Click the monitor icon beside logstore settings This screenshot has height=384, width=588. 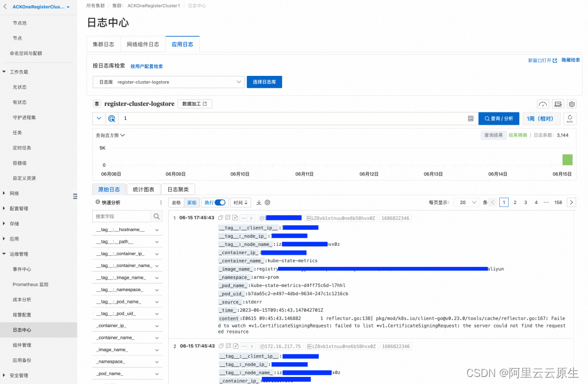click(558, 104)
